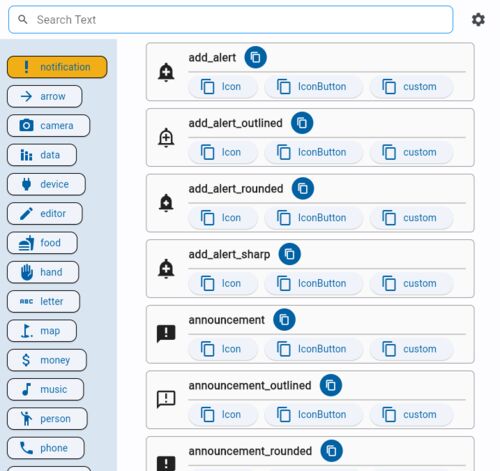Copy the announcement_rounded icon name
The width and height of the screenshot is (500, 471).
(x=331, y=451)
